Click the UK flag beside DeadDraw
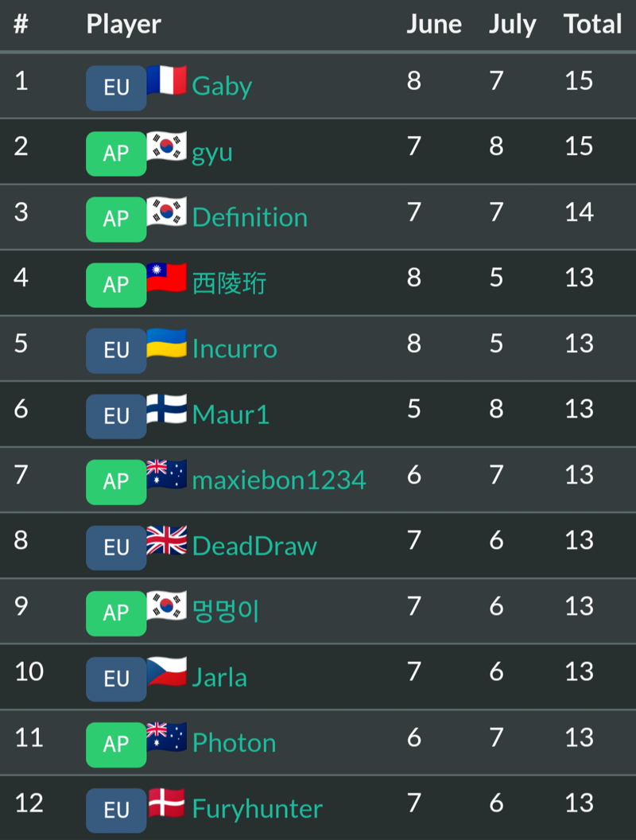The height and width of the screenshot is (840, 636). [166, 540]
